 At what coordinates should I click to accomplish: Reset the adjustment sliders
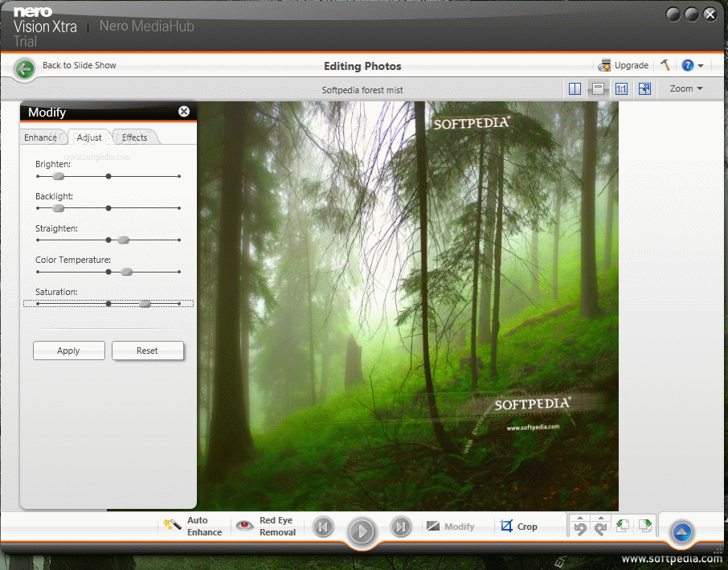[x=148, y=351]
